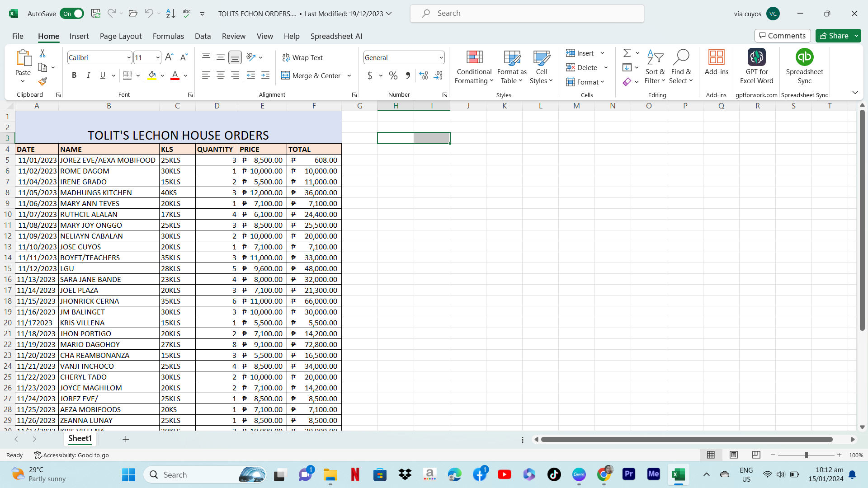Screen dimensions: 868x488
Task: Click the Spelling check quick access icon
Action: (187, 14)
